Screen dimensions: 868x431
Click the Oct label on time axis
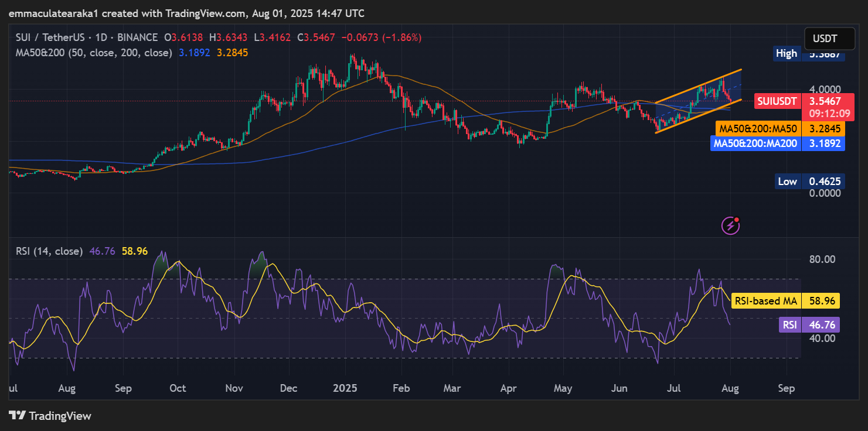178,388
